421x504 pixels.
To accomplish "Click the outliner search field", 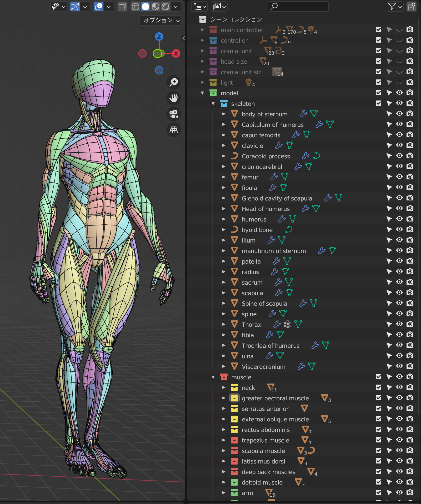I will [298, 7].
